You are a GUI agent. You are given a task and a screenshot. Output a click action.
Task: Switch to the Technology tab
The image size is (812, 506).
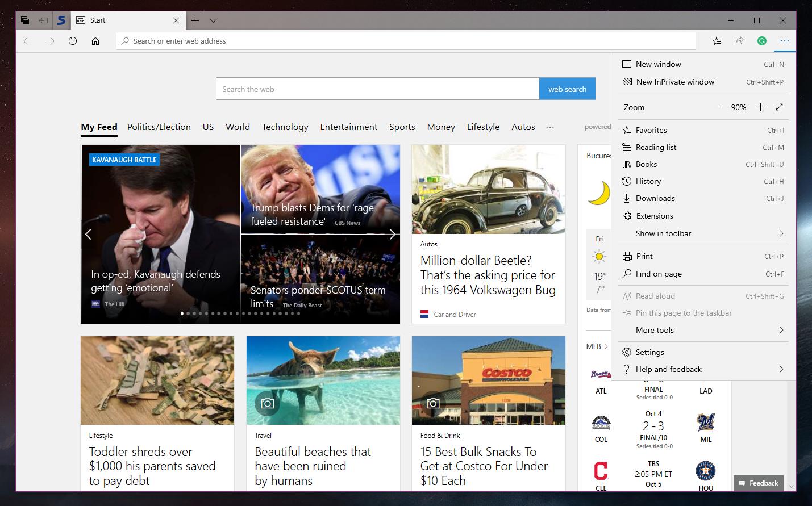click(285, 127)
